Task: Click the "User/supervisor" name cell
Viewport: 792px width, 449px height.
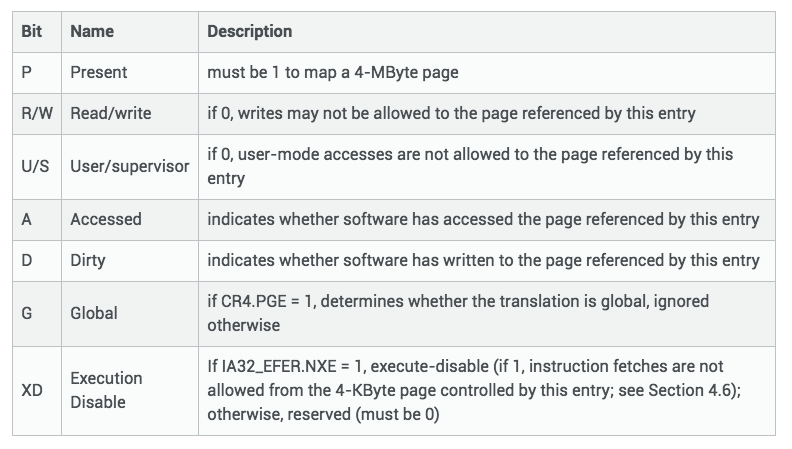Action: [129, 165]
